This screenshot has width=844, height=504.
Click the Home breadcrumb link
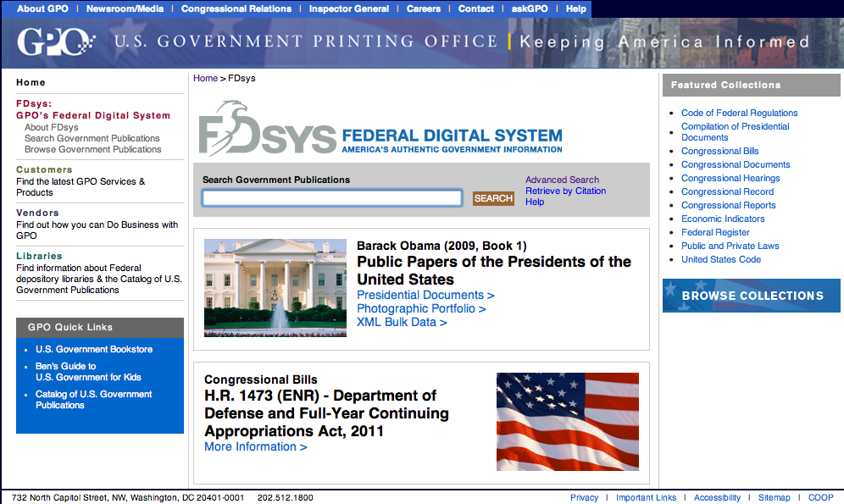coord(205,78)
